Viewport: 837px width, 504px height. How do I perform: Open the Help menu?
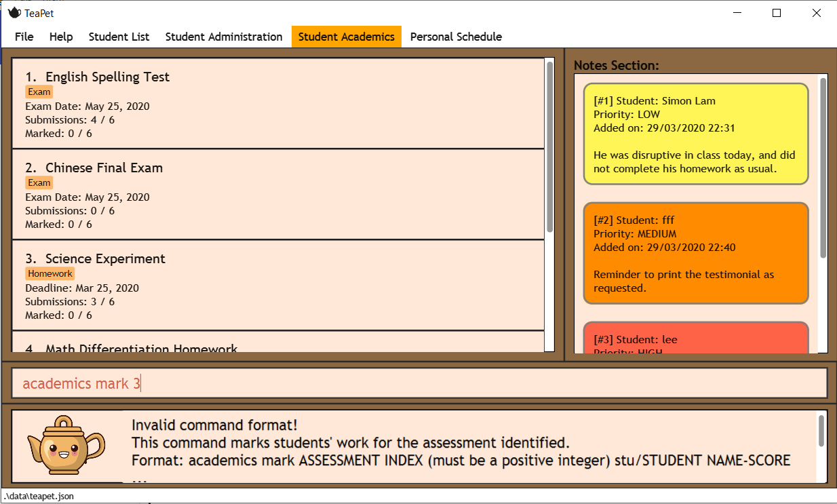61,37
